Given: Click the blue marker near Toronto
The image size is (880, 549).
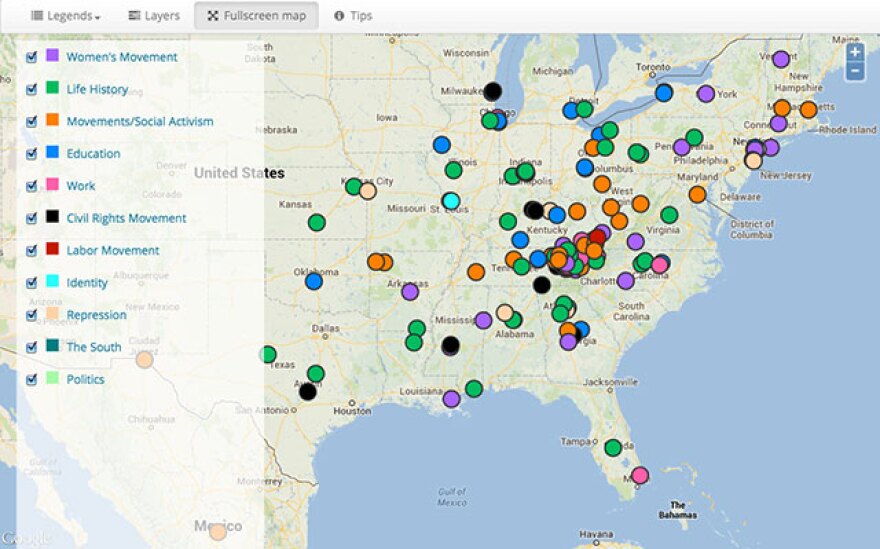Looking at the screenshot, I should click(x=664, y=93).
